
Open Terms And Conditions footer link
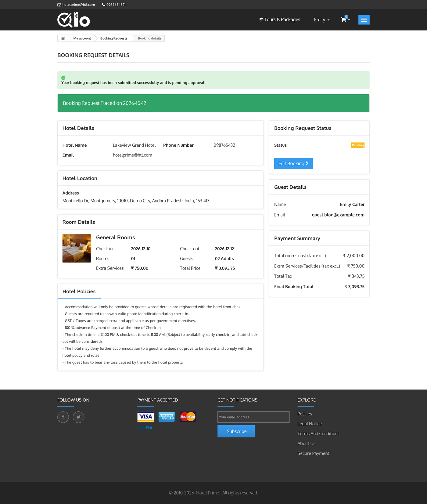click(318, 434)
